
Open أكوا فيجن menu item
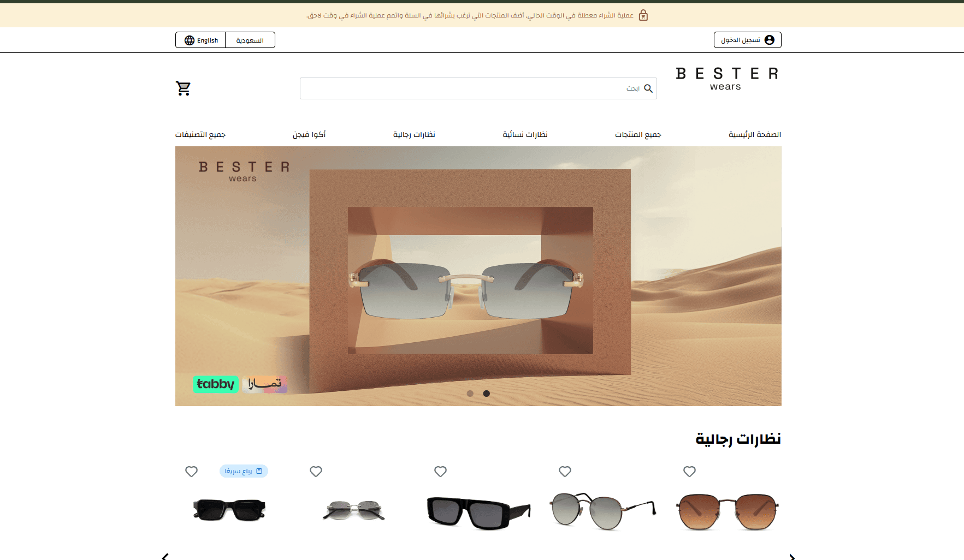click(x=309, y=134)
